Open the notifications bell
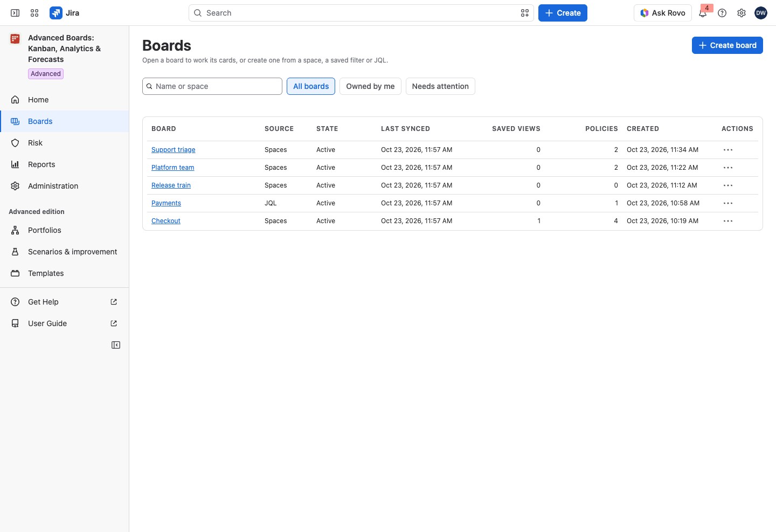Image resolution: width=776 pixels, height=532 pixels. tap(703, 13)
